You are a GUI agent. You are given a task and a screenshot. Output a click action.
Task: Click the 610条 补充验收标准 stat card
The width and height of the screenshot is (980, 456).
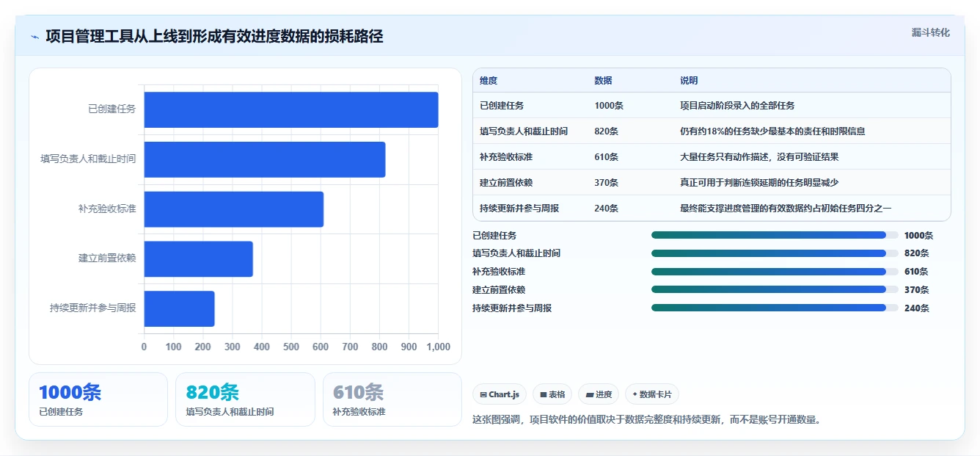tap(392, 399)
